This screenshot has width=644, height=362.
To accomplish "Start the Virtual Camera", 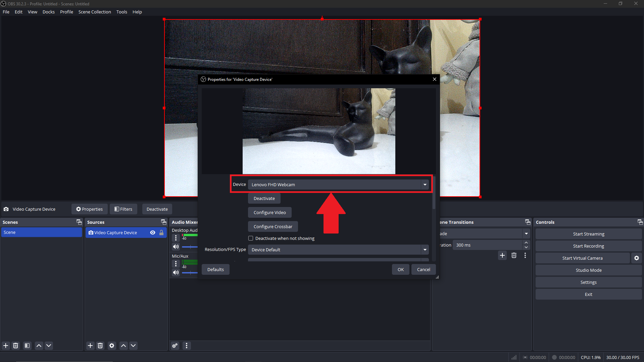I will click(x=582, y=258).
